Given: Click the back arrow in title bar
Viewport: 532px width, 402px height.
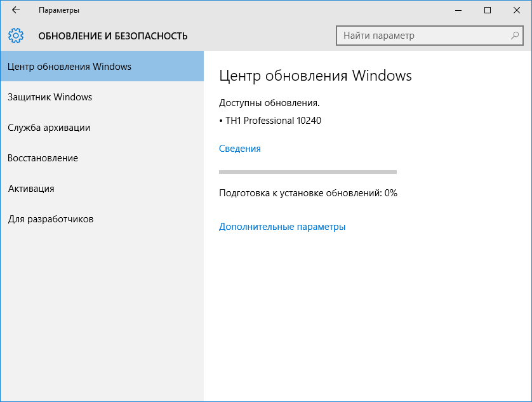Looking at the screenshot, I should [16, 10].
